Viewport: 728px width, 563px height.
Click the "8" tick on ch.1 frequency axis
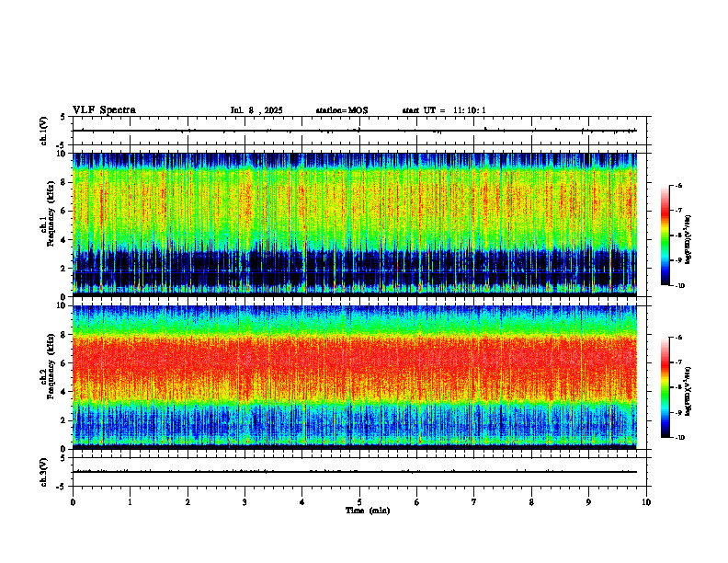63,182
